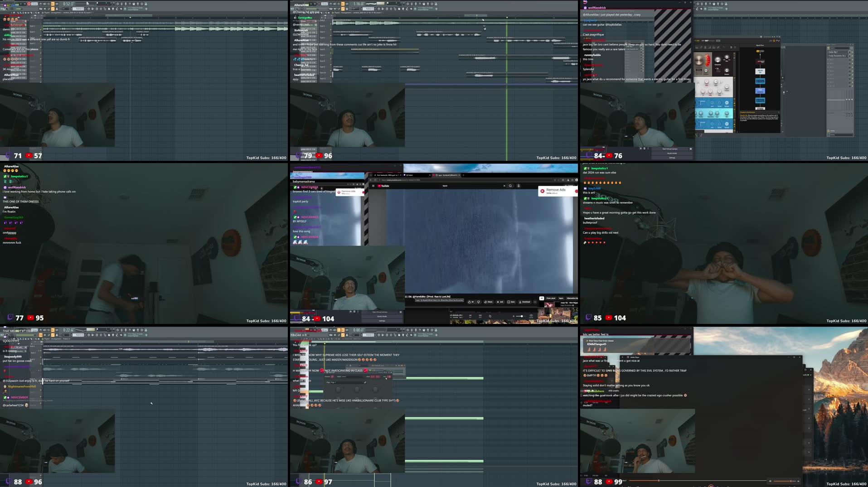This screenshot has width=868, height=487.
Task: Click Download under the YouTube video
Action: 524,302
